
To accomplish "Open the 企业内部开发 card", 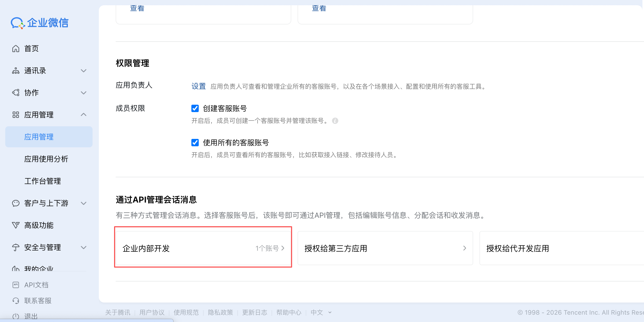I will (x=203, y=248).
